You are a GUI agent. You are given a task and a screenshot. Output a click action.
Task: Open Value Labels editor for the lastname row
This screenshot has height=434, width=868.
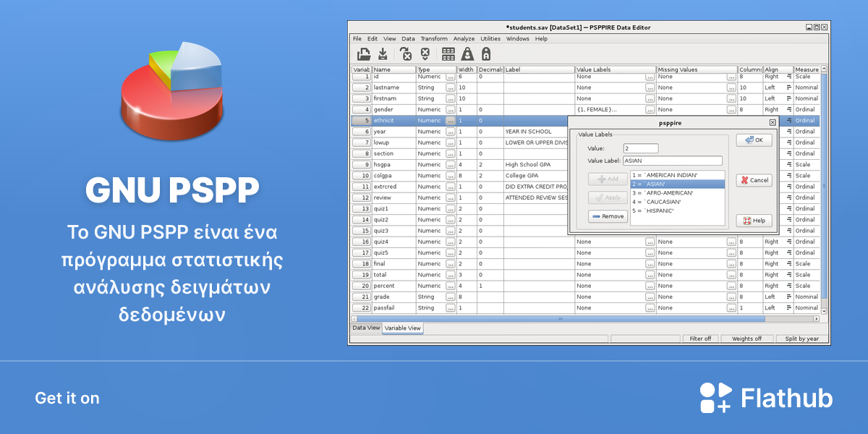click(650, 88)
